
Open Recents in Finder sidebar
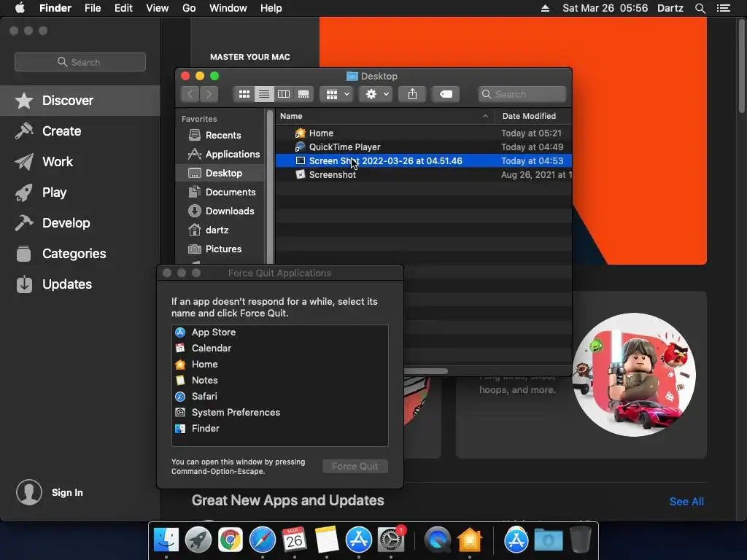coord(220,135)
